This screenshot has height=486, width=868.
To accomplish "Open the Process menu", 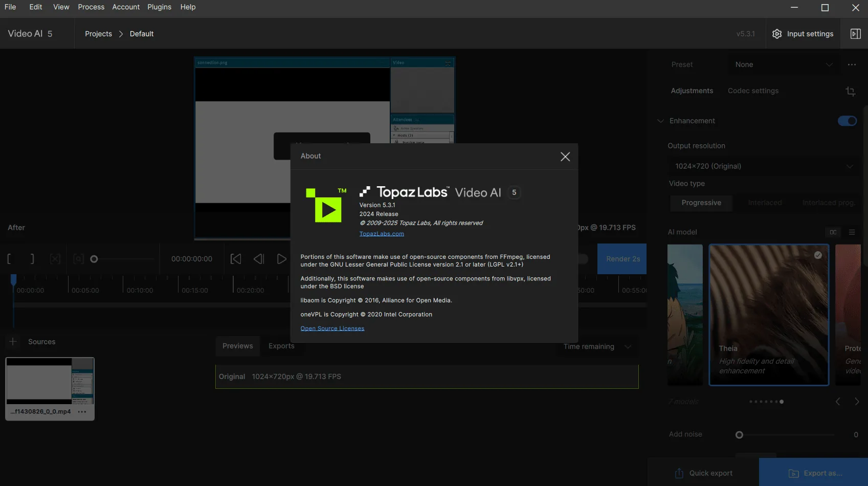I will pos(91,7).
